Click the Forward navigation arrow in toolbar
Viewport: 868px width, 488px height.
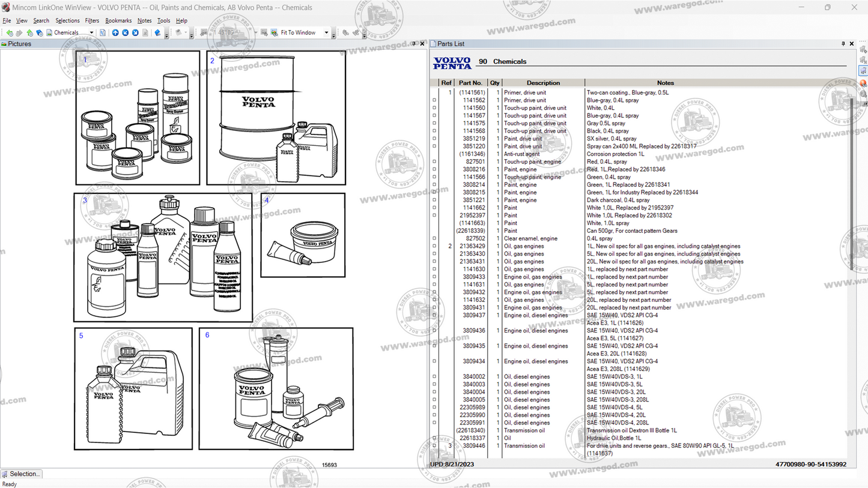tap(19, 32)
